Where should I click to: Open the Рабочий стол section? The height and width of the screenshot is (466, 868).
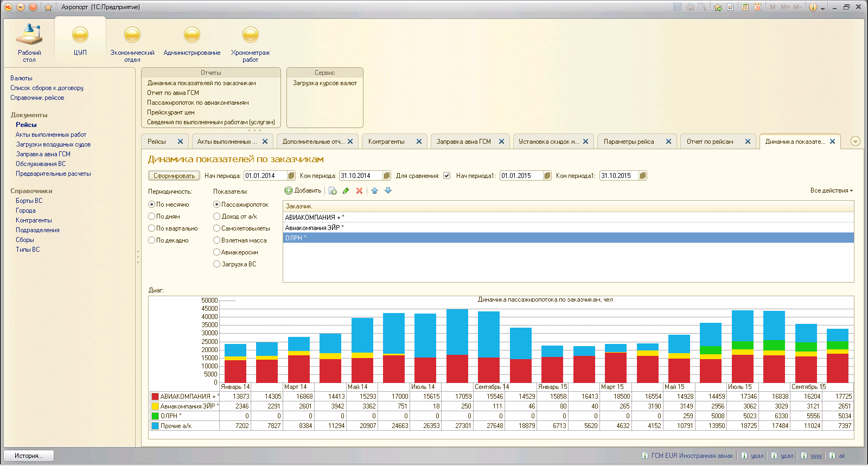pos(29,43)
